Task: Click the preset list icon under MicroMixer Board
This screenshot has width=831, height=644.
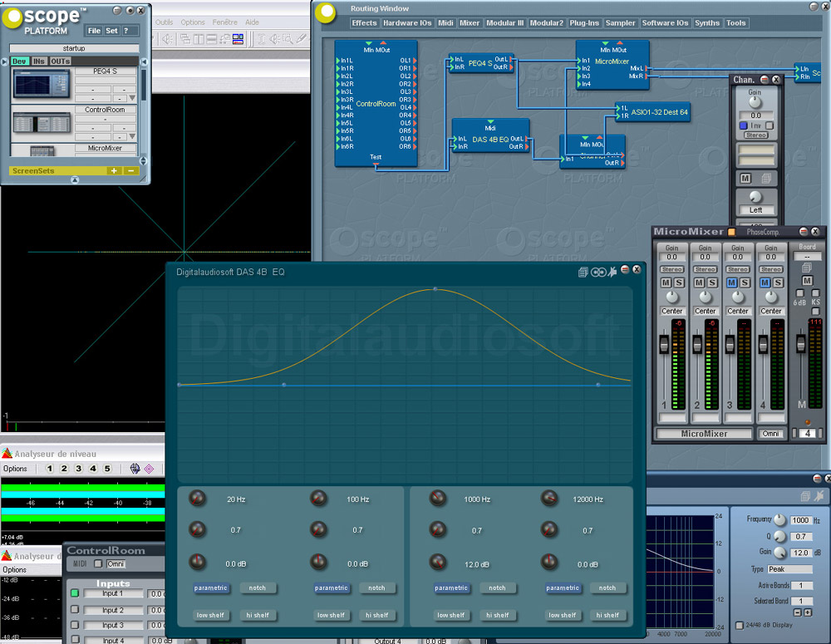Action: 807,268
